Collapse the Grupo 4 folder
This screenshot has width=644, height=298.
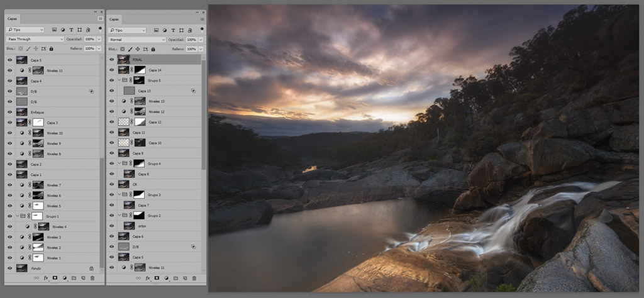[x=119, y=163]
